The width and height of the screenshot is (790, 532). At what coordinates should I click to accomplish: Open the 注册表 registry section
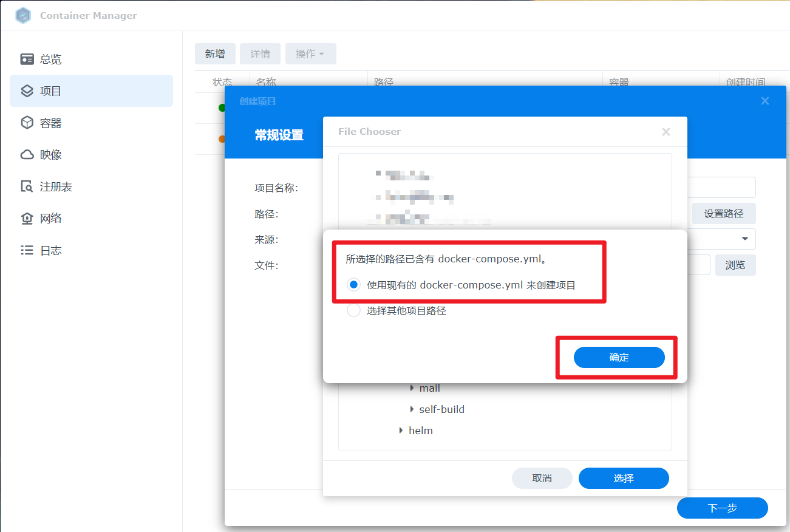(x=91, y=186)
